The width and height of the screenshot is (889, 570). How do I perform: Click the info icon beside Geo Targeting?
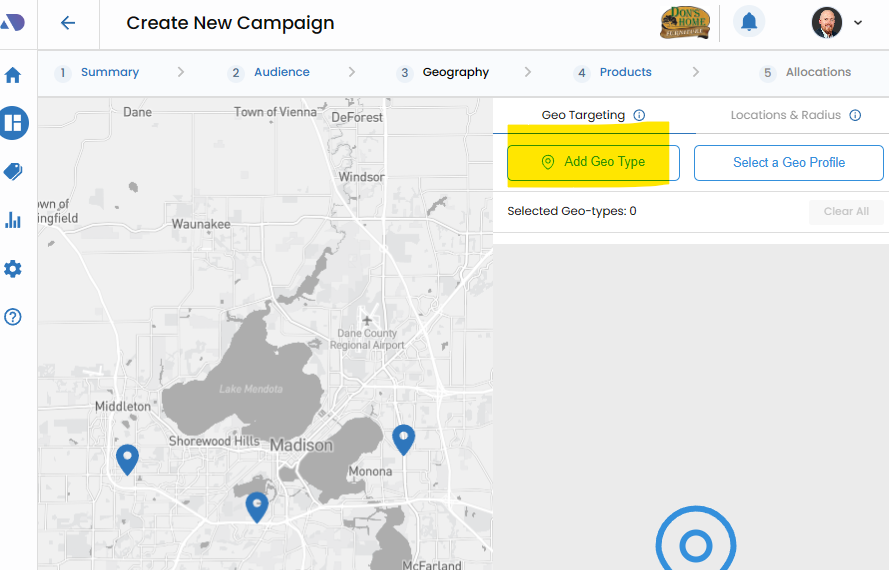(x=639, y=115)
